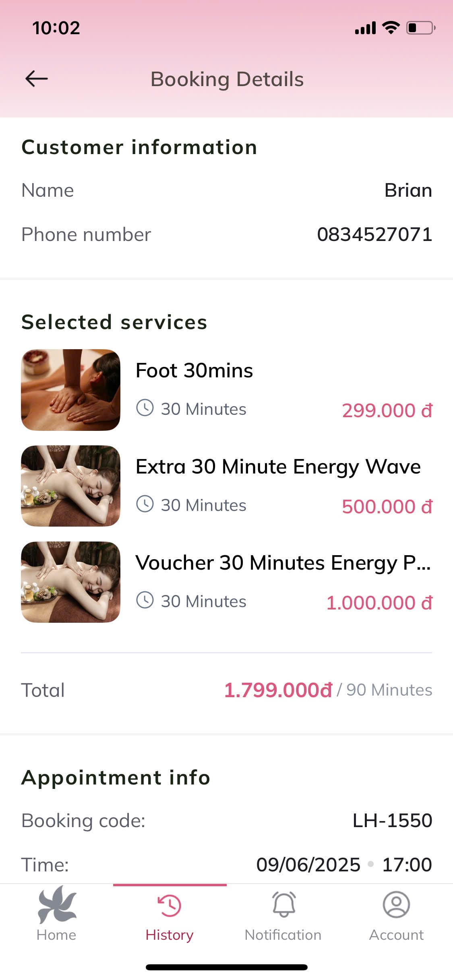Tap the appointment date 09/06/2025
The height and width of the screenshot is (980, 453).
click(x=308, y=865)
